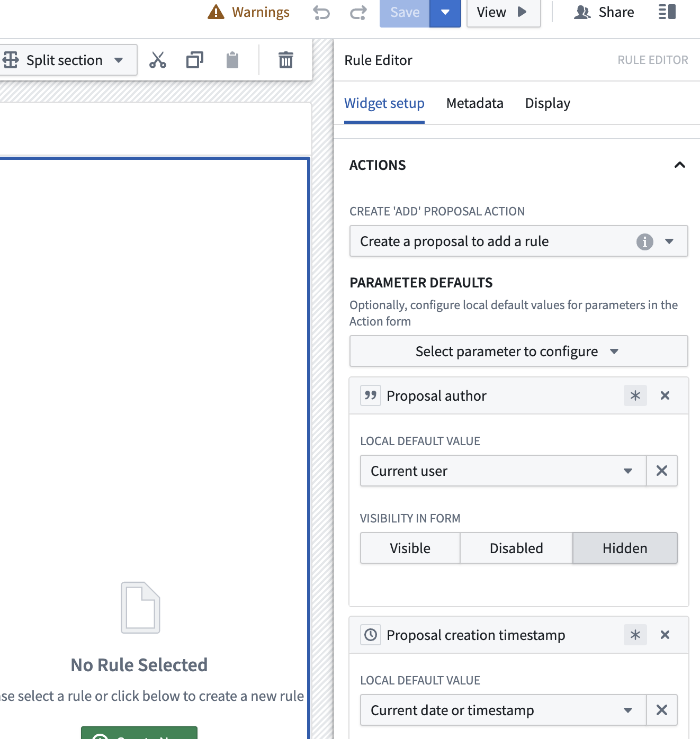Click the View button
The image size is (700, 739).
(503, 12)
